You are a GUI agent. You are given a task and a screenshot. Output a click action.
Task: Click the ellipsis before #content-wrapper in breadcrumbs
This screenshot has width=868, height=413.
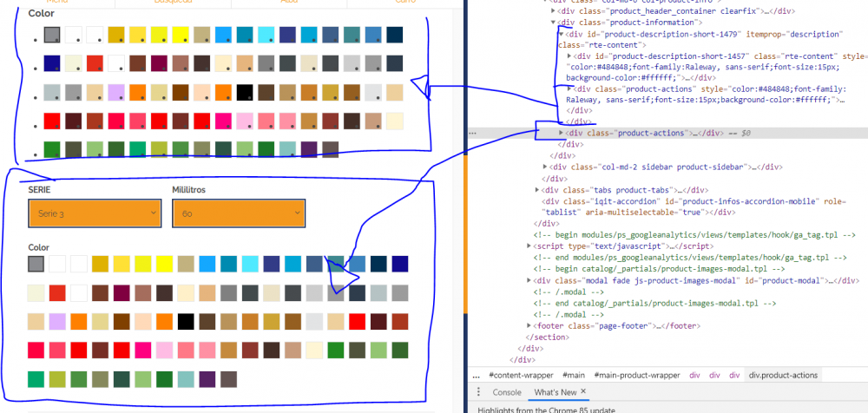point(476,376)
